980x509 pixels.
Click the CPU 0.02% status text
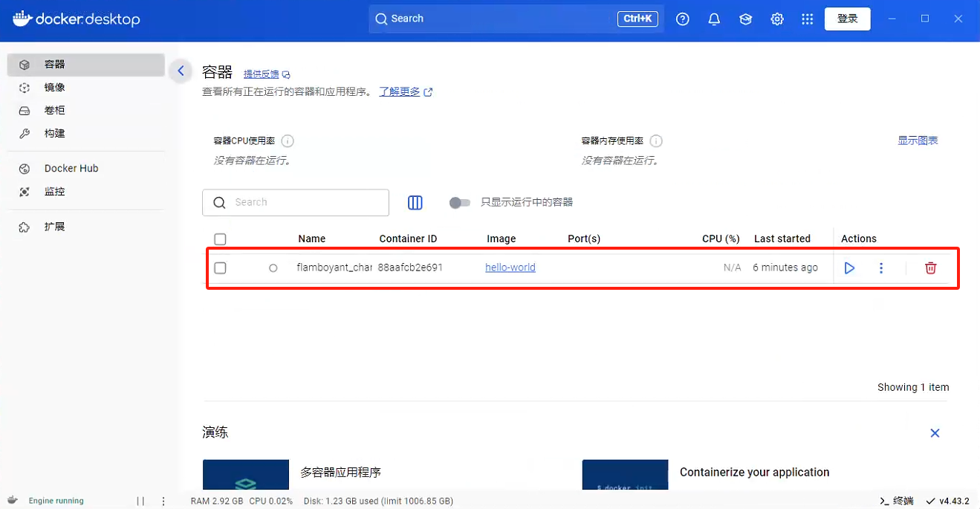271,501
